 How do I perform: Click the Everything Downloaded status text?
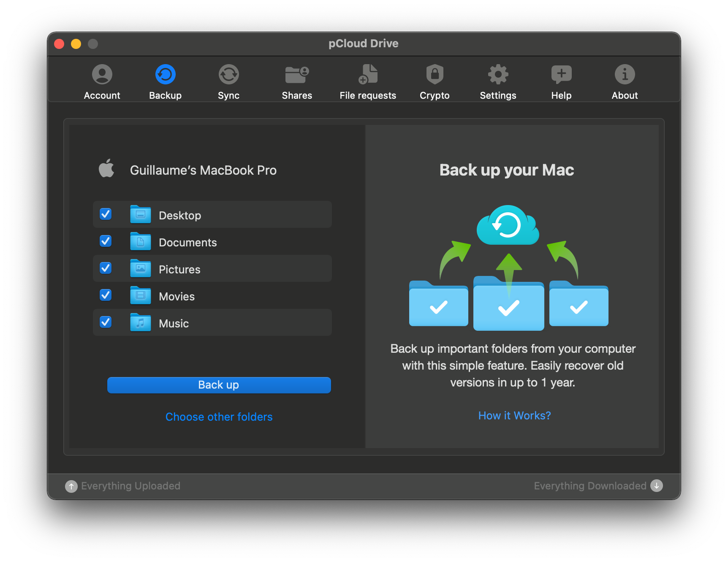point(590,486)
